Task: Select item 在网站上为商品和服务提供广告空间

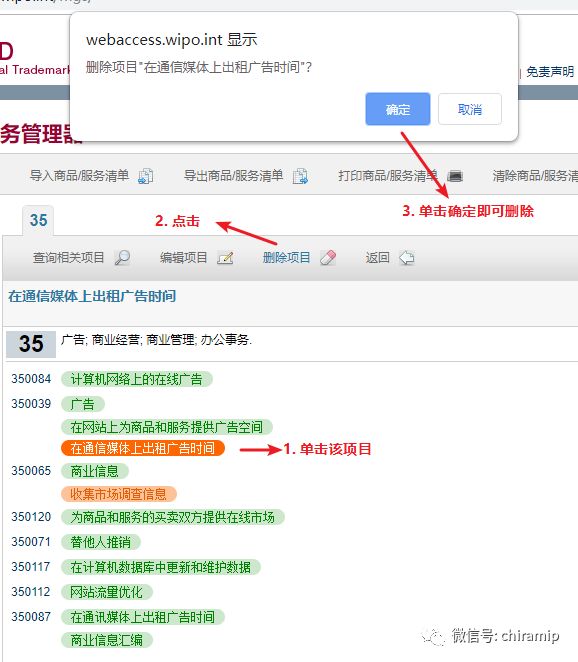Action: coord(167,427)
